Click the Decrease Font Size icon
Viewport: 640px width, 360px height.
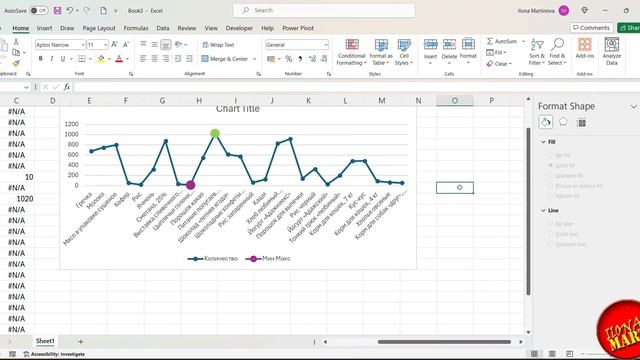pyautogui.click(x=126, y=44)
